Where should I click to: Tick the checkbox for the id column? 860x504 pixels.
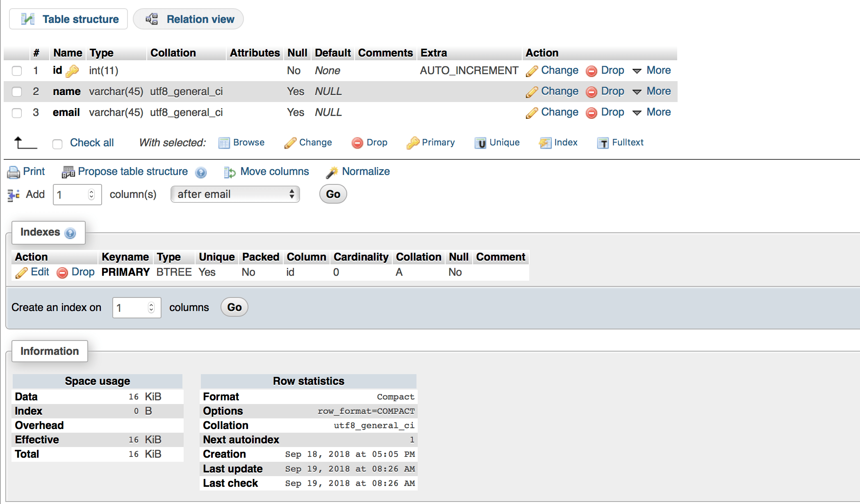(17, 71)
